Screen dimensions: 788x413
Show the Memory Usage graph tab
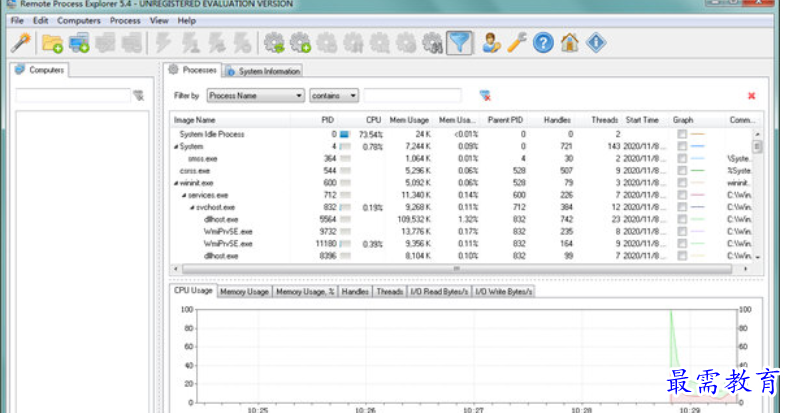pyautogui.click(x=245, y=291)
